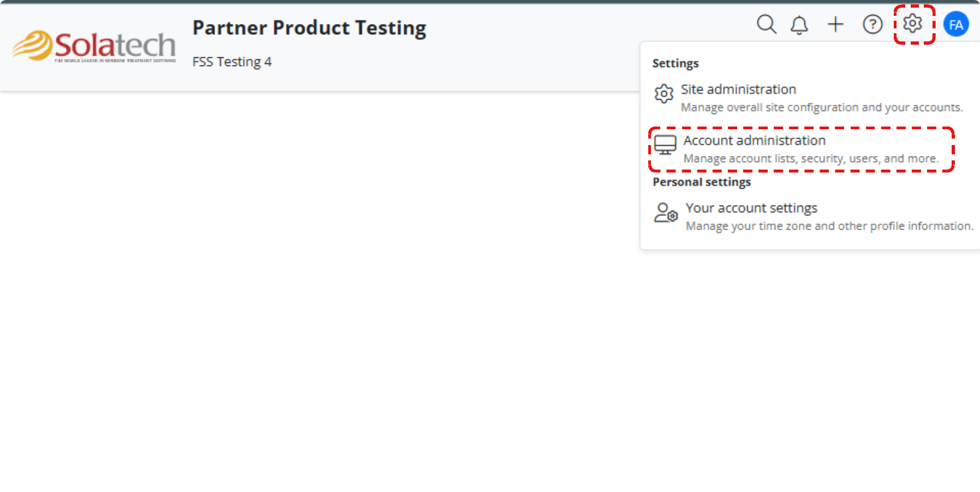Choose Your account settings option

pyautogui.click(x=751, y=208)
